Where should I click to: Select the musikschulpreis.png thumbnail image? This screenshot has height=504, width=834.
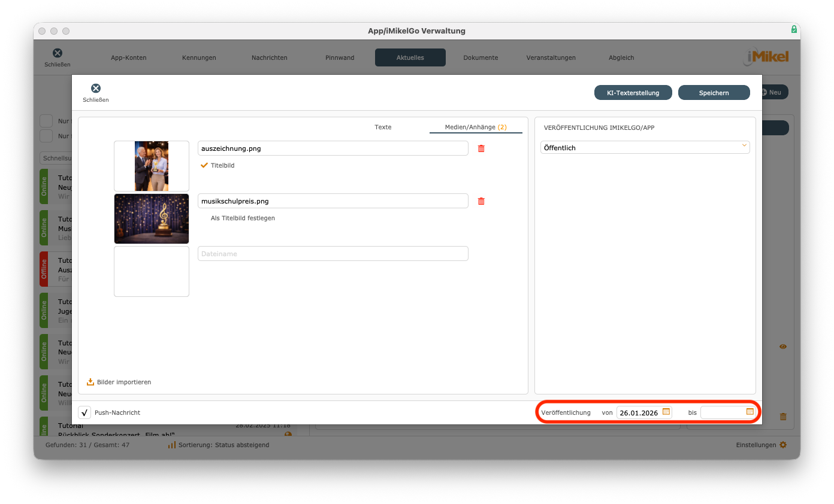tap(152, 218)
